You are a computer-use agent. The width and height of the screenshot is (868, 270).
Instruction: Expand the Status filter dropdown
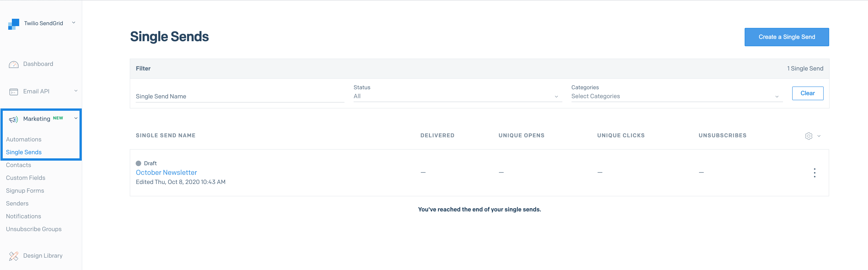point(556,96)
